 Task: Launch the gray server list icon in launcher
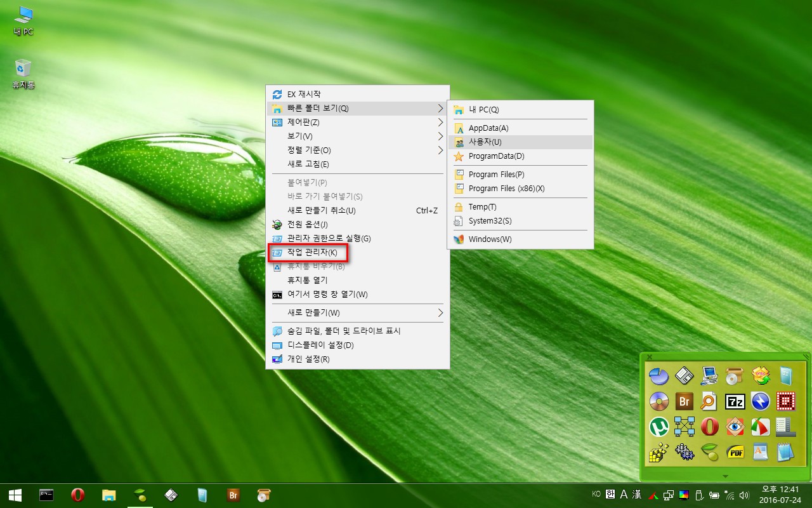(786, 427)
